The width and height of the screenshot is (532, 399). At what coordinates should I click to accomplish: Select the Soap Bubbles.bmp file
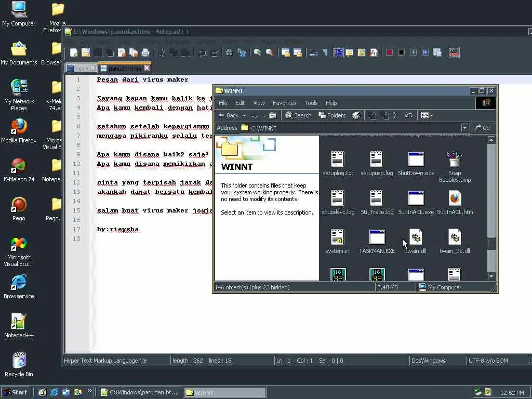pos(455,167)
